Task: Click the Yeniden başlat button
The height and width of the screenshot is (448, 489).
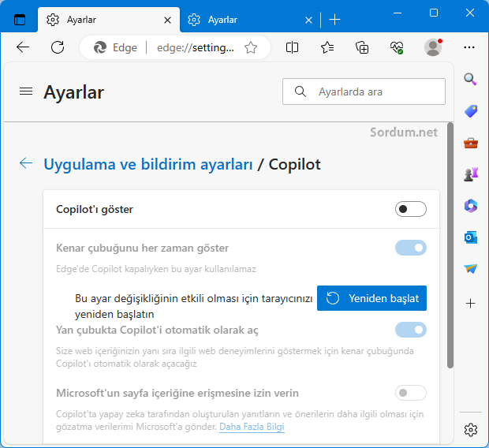Action: pyautogui.click(x=371, y=298)
